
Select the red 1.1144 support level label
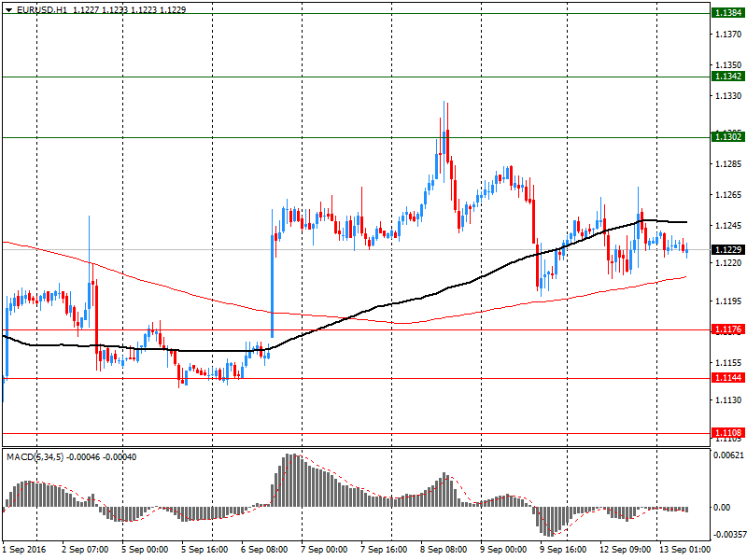[x=728, y=378]
